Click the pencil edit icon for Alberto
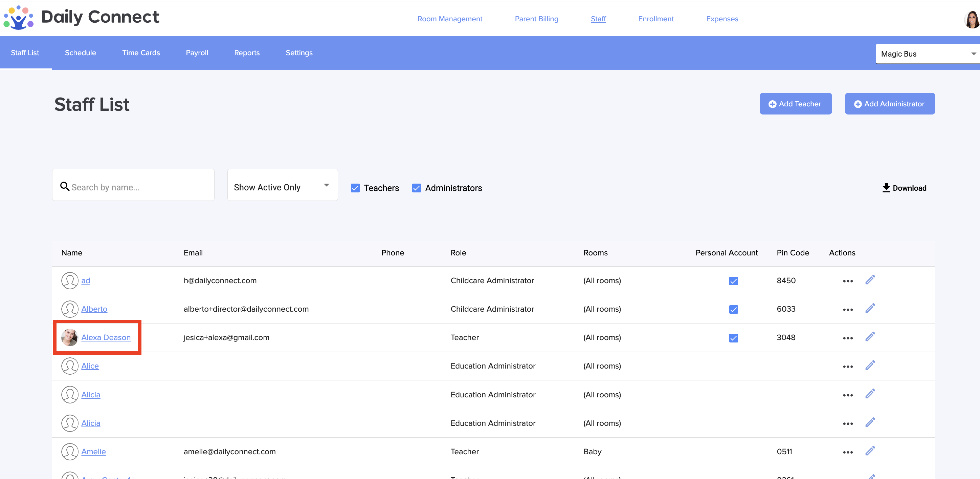Image resolution: width=980 pixels, height=479 pixels. [x=870, y=308]
